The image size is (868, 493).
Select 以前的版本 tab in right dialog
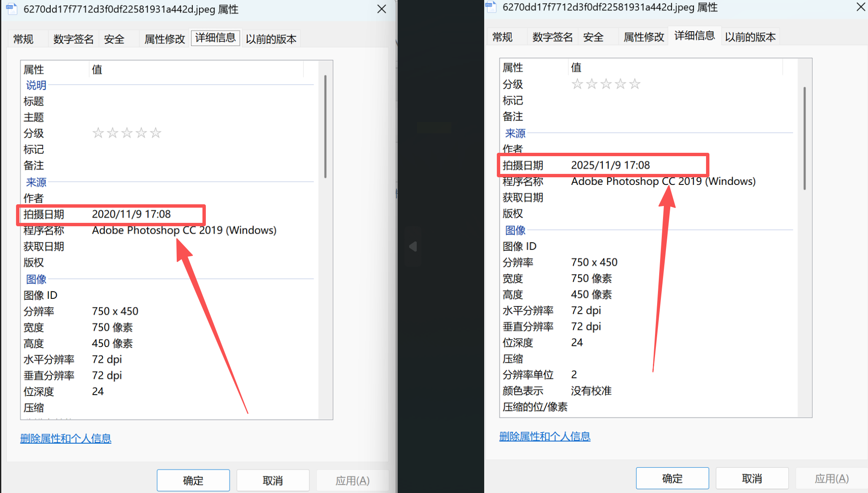[x=750, y=37]
